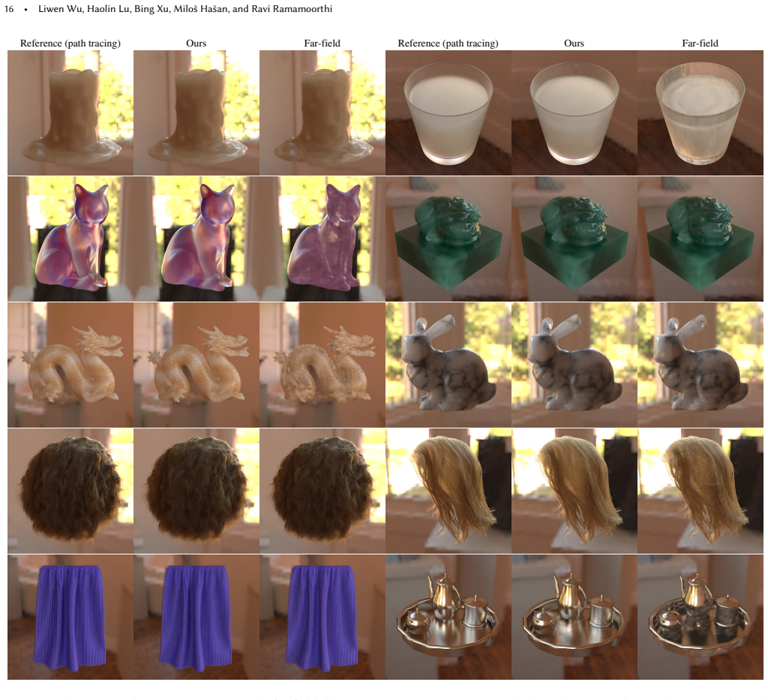Click the metal tea set Far-field render
768x700 pixels.
(x=700, y=617)
